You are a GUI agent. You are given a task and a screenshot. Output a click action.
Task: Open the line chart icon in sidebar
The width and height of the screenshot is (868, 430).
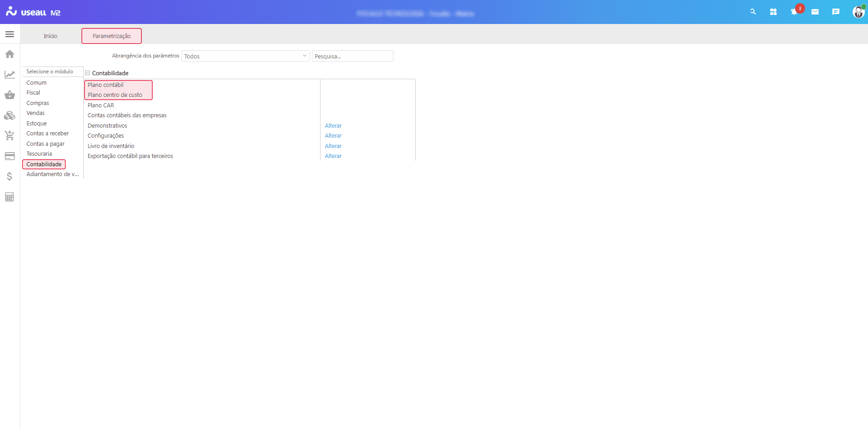click(x=10, y=75)
